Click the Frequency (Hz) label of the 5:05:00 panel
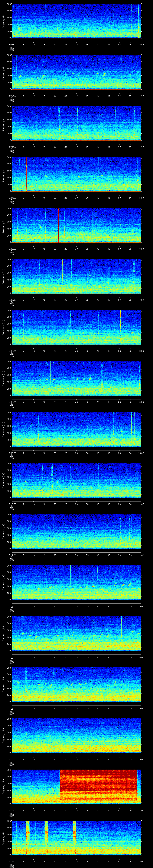 click(3, 225)
